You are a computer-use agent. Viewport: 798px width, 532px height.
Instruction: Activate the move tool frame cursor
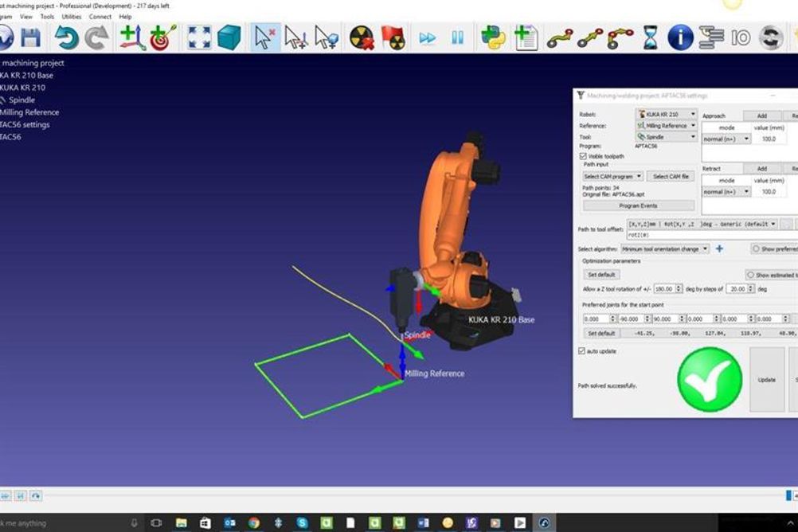327,37
